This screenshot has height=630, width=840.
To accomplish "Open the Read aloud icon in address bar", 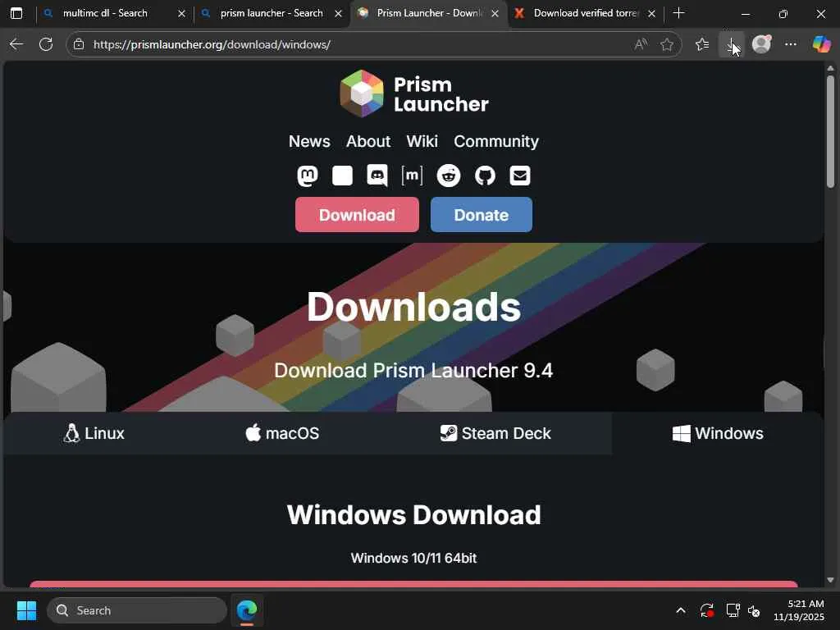I will (641, 44).
